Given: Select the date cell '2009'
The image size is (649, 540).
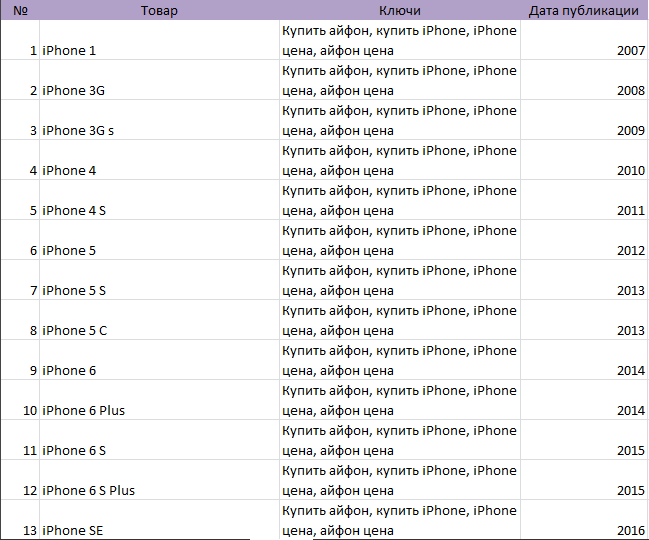Looking at the screenshot, I should point(584,120).
